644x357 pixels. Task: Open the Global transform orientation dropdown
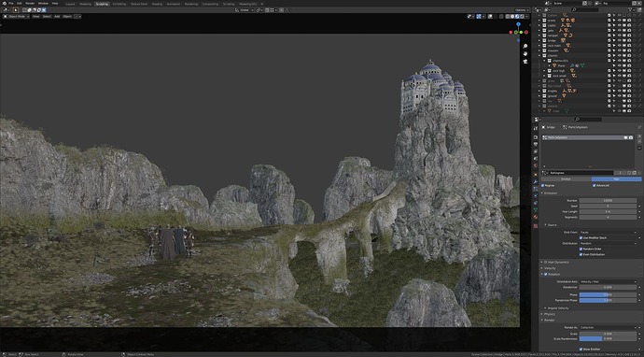click(245, 10)
